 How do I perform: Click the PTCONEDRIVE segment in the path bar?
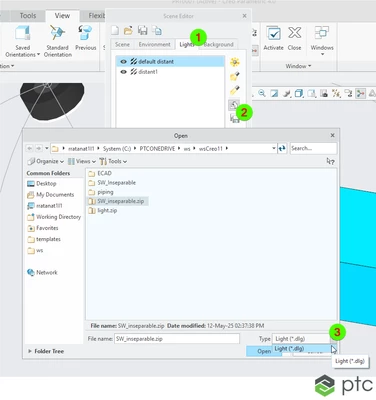[157, 149]
